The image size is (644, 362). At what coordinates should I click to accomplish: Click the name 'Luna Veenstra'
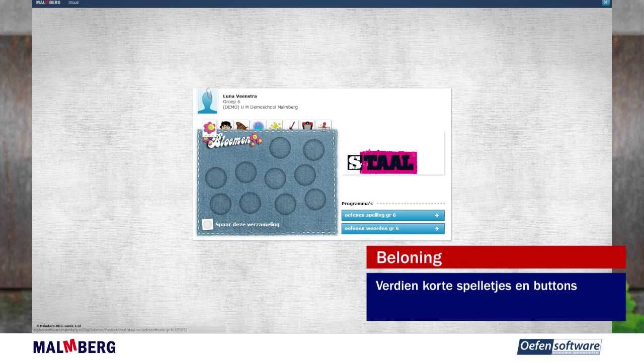pyautogui.click(x=240, y=96)
